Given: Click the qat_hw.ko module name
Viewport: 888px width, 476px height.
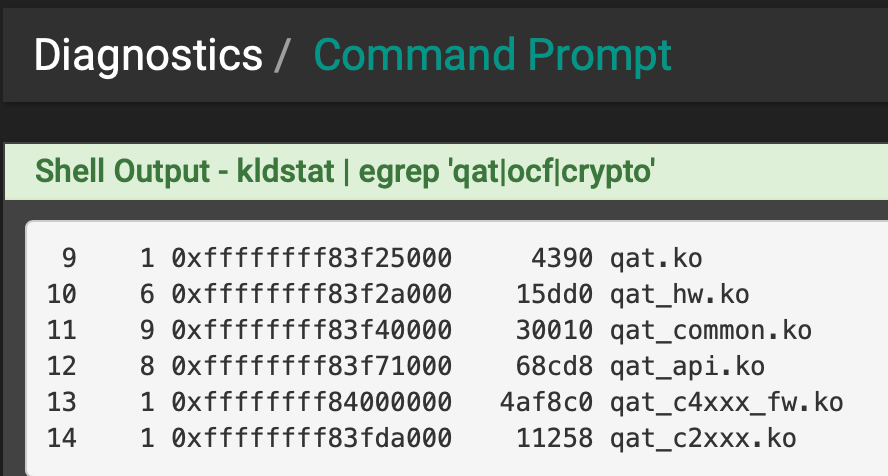Looking at the screenshot, I should coord(679,294).
